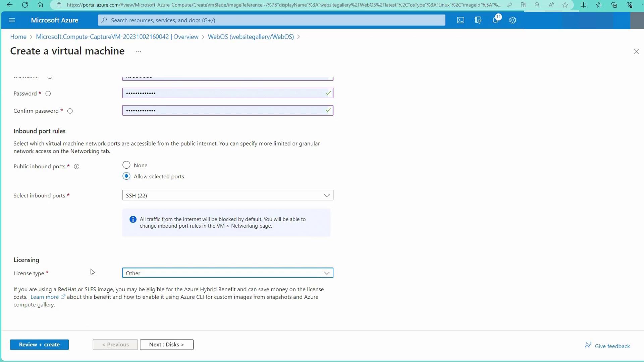
Task: Click the Public inbound ports info icon
Action: tap(76, 167)
